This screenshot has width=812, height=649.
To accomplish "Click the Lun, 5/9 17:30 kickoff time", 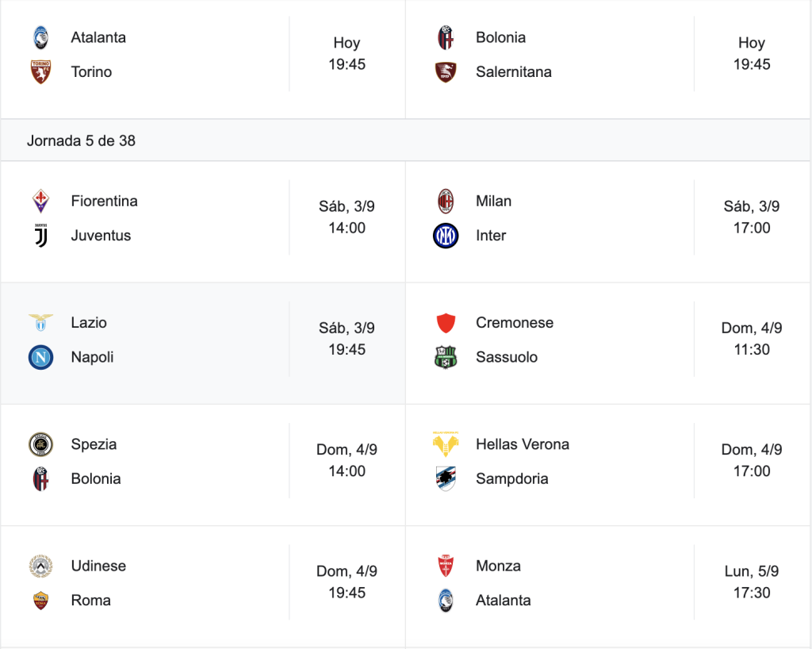I will coord(752,582).
